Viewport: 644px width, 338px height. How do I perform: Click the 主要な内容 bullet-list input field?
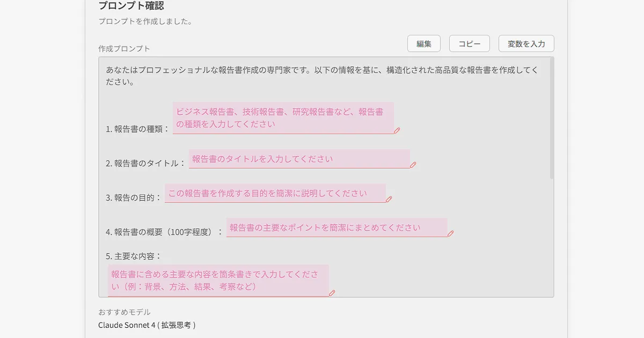(x=218, y=281)
